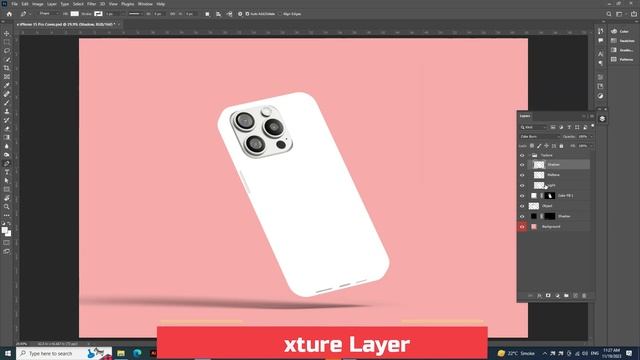640x360 pixels.
Task: Delete layer with the trash icon
Action: pyautogui.click(x=584, y=296)
